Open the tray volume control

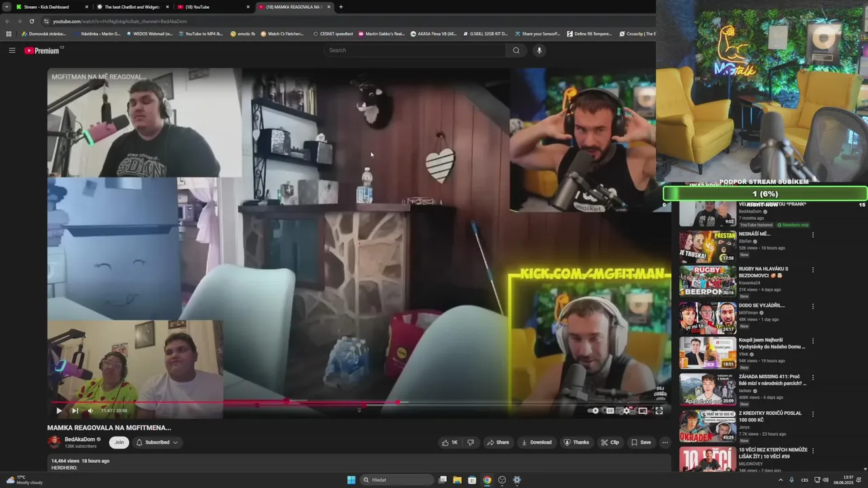(x=825, y=480)
